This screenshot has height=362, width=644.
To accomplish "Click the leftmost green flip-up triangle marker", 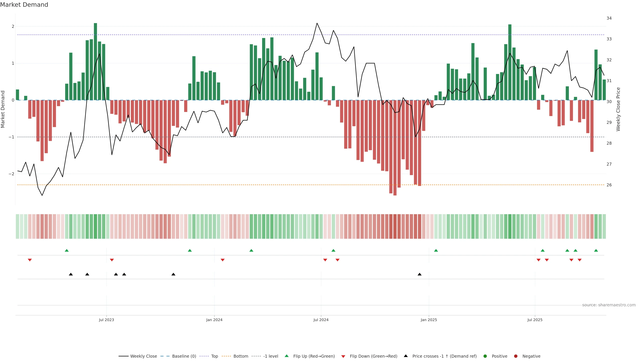I will click(67, 250).
